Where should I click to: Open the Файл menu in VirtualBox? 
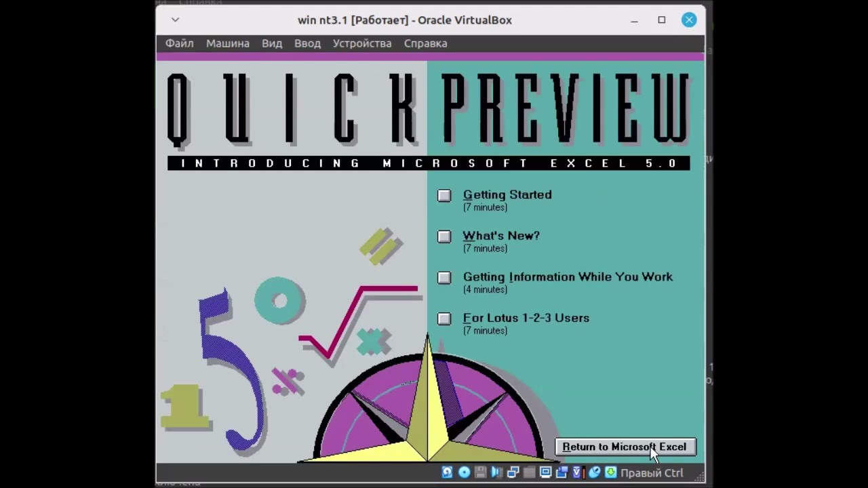coord(180,43)
